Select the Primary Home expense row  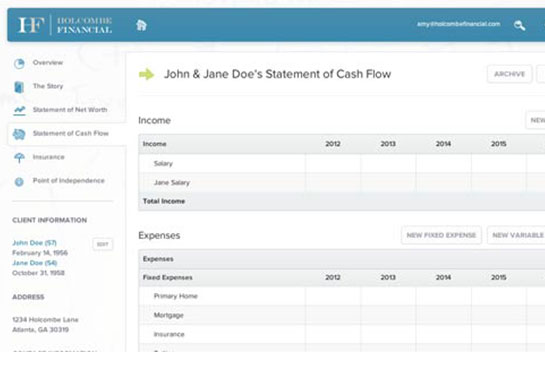pos(342,296)
